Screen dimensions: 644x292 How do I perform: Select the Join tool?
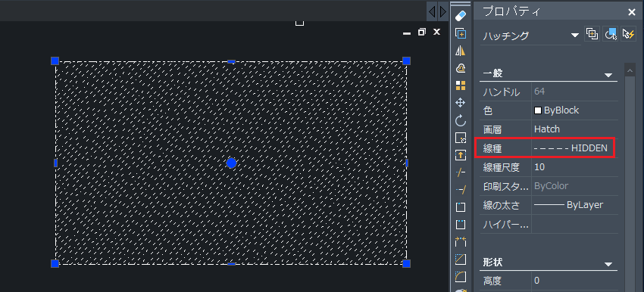461,242
